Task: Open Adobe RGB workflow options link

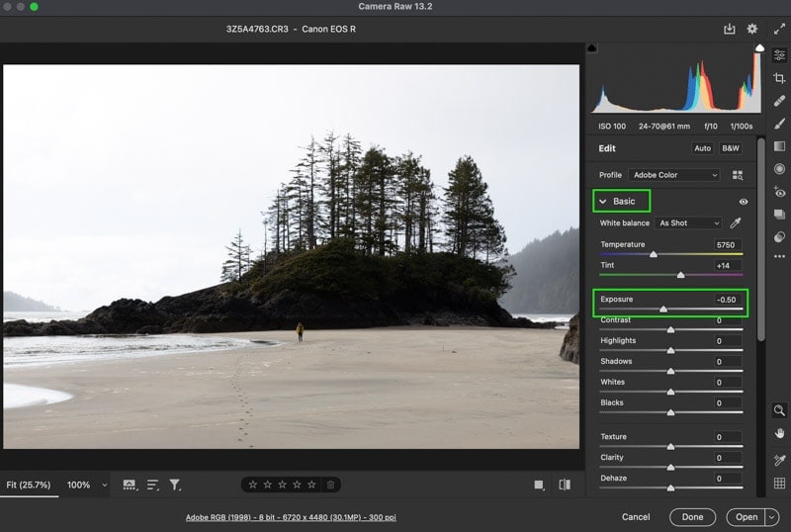Action: (x=291, y=517)
